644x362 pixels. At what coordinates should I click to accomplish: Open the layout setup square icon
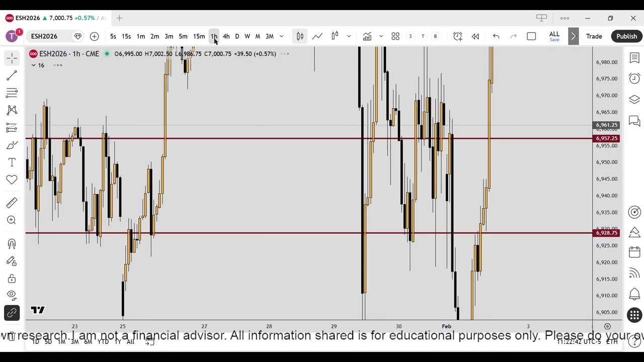531,36
